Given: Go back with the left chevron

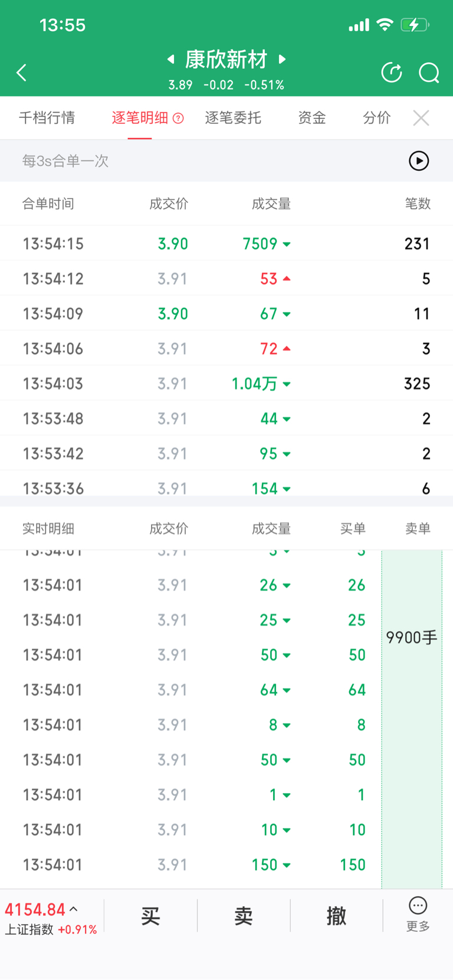Looking at the screenshot, I should click(22, 72).
